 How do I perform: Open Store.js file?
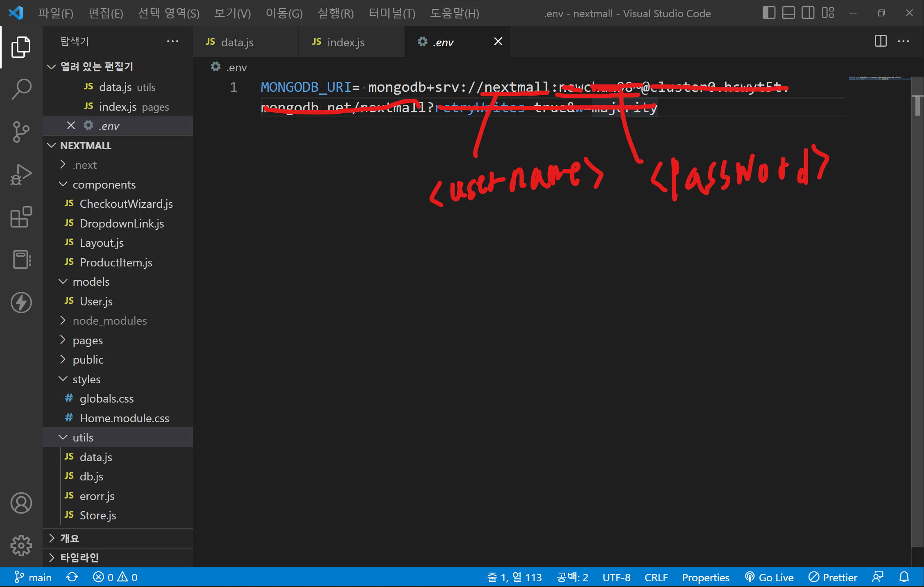(x=118, y=515)
